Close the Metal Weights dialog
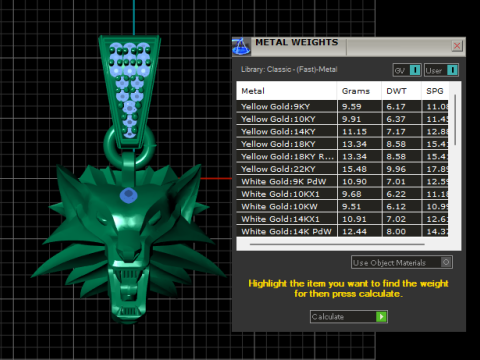Viewport: 480px width, 360px height. point(457,46)
